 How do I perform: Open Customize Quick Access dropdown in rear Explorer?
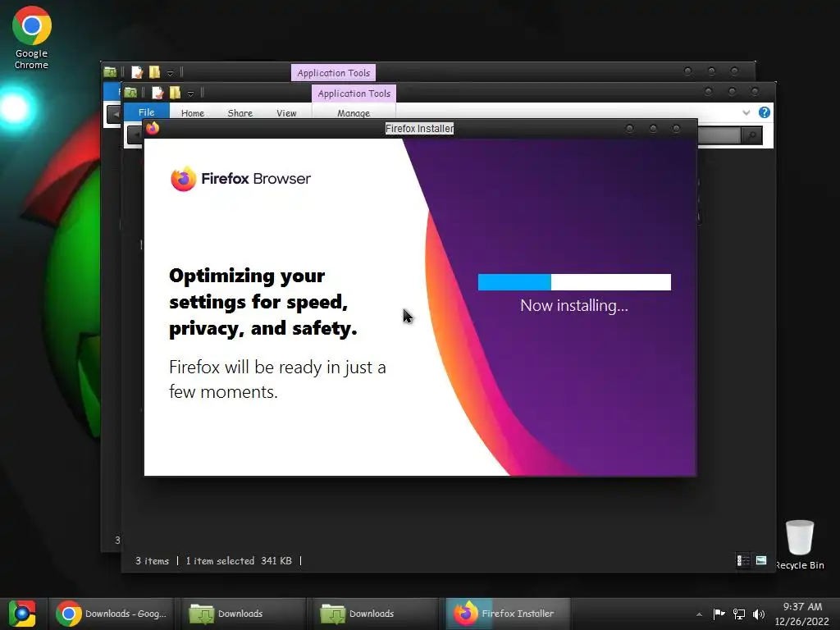pyautogui.click(x=170, y=73)
